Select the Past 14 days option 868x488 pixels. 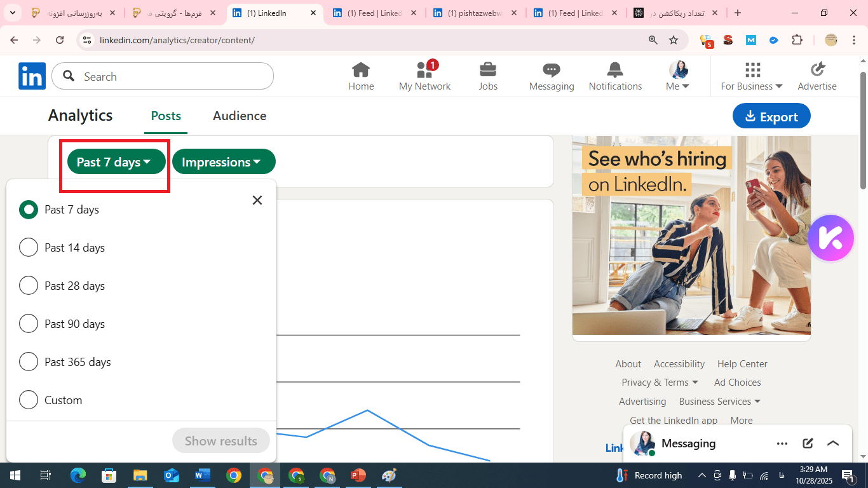(29, 248)
